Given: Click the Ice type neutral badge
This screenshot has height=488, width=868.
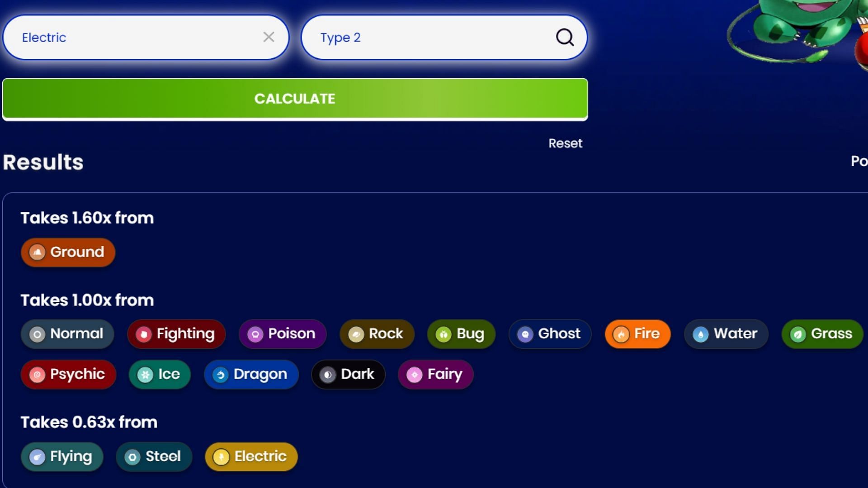Looking at the screenshot, I should (x=159, y=374).
